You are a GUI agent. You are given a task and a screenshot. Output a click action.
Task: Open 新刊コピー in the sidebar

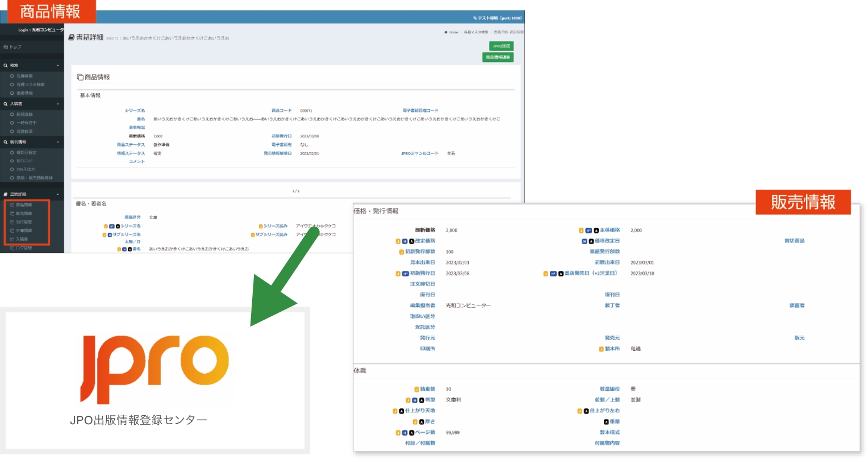pos(26,161)
